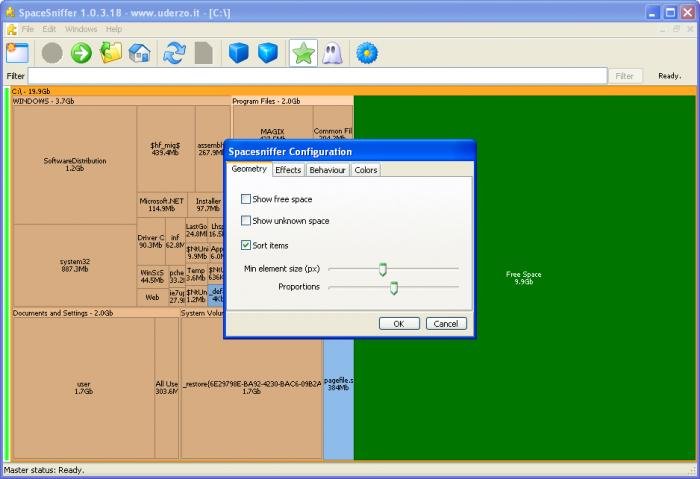This screenshot has width=700, height=479.
Task: Click the ghost icon in toolbar
Action: (332, 53)
